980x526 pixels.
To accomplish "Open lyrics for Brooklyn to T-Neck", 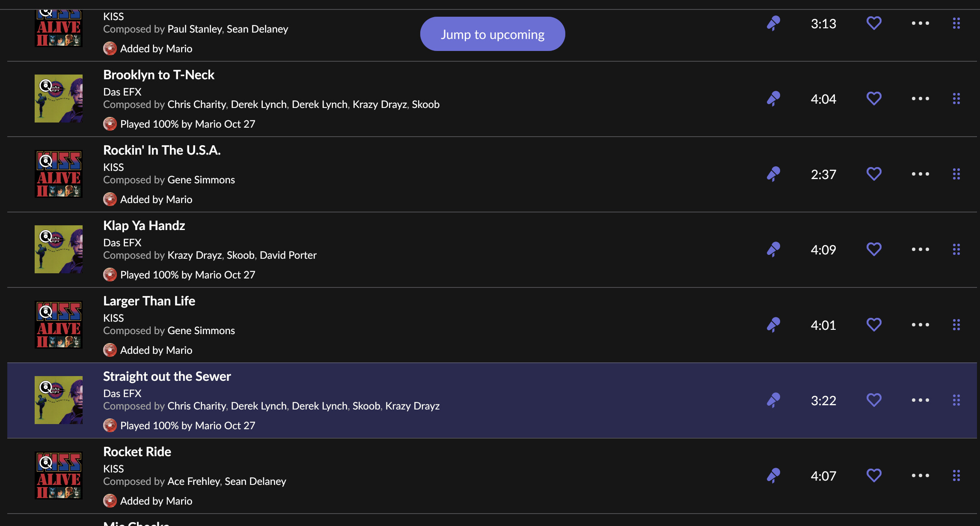I will pyautogui.click(x=773, y=99).
